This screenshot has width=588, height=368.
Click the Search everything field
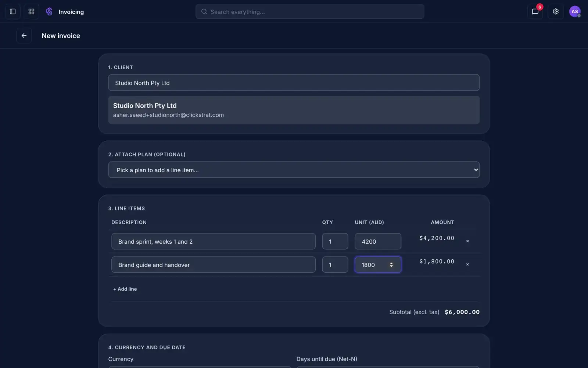point(310,11)
